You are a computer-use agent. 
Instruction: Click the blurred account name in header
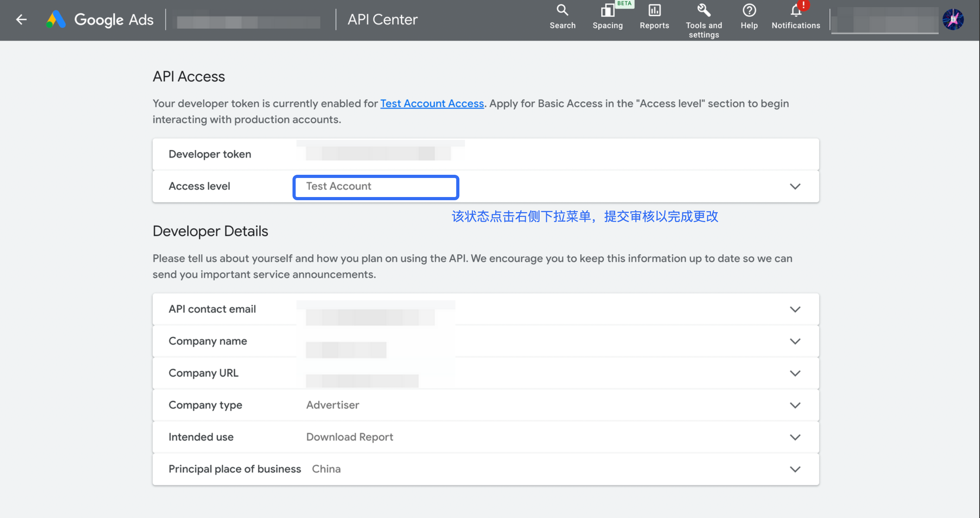(x=248, y=22)
